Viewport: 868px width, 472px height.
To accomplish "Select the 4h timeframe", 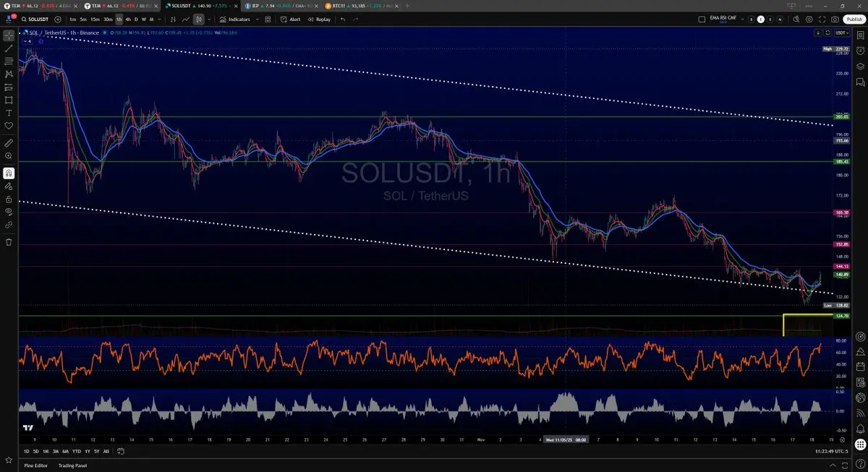I will (129, 20).
